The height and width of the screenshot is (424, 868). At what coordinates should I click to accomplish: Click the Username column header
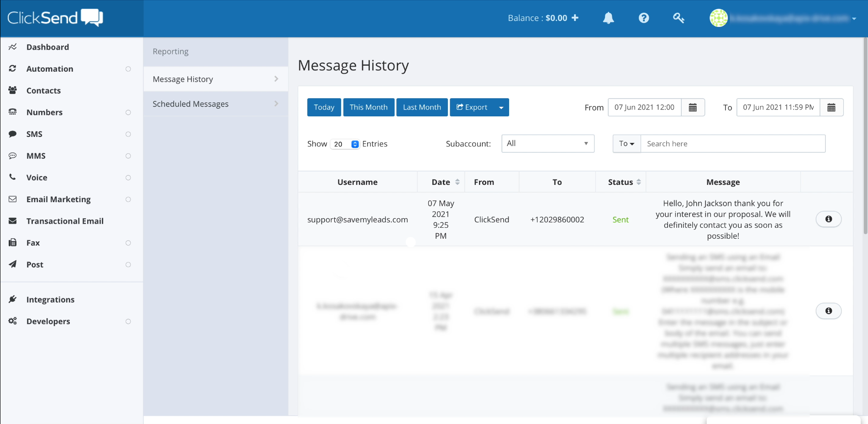[358, 182]
